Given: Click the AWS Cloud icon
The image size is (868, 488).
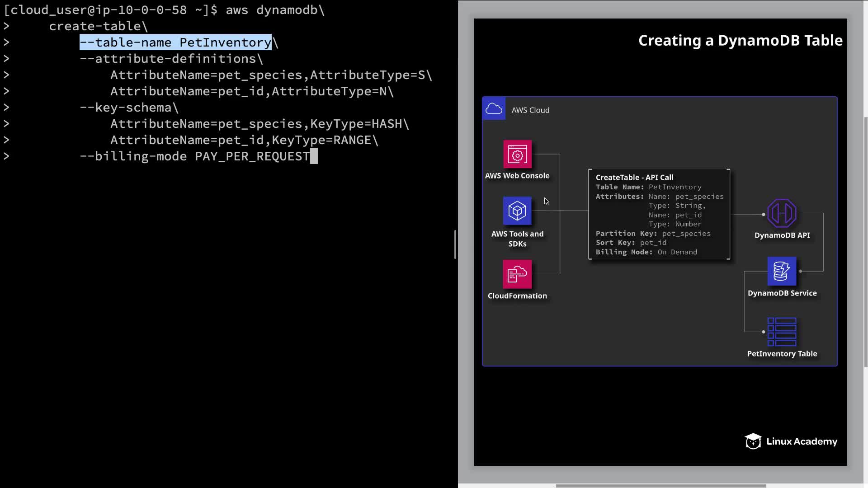Looking at the screenshot, I should (494, 109).
